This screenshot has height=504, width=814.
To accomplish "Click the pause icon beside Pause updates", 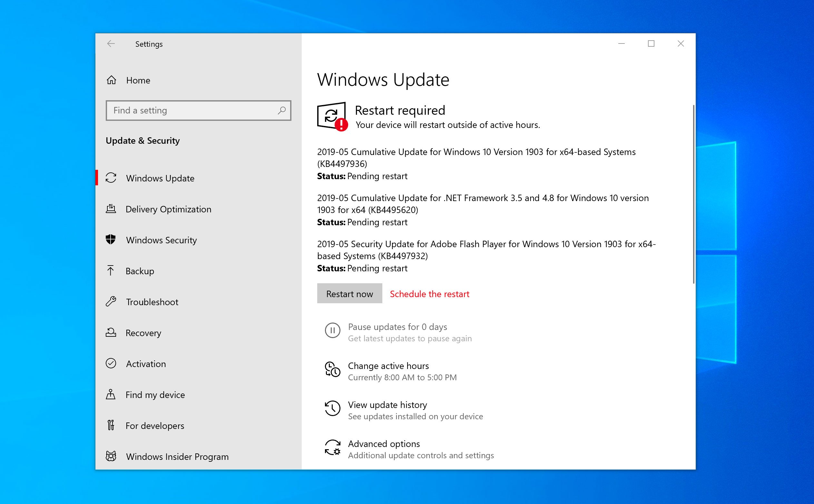I will click(x=332, y=330).
